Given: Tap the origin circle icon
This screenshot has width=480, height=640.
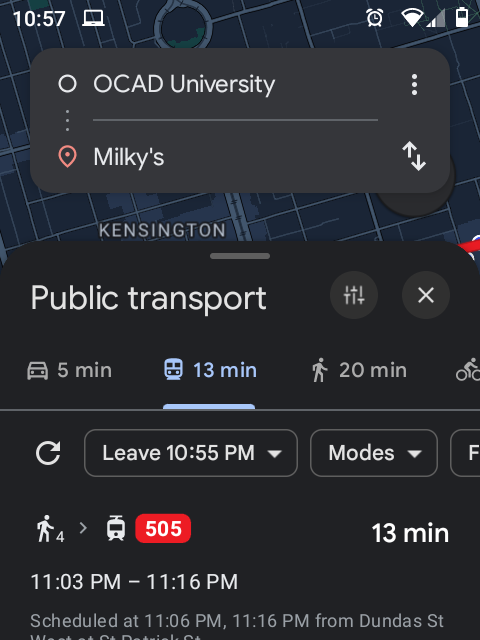Looking at the screenshot, I should point(67,84).
